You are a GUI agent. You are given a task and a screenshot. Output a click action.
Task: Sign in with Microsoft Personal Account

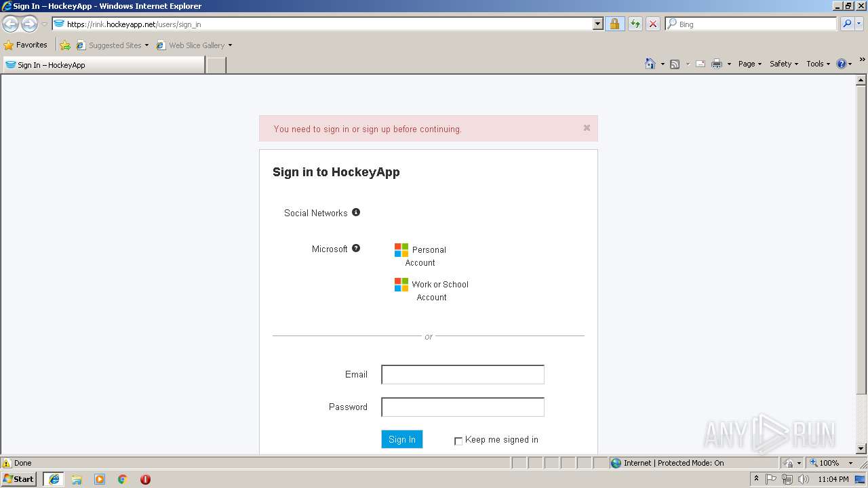point(420,256)
